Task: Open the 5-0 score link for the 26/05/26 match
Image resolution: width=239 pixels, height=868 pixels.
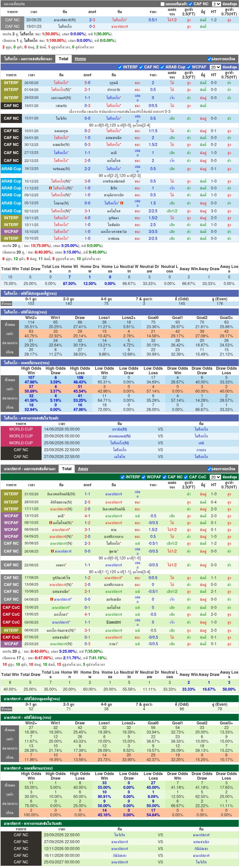Action: [87, 83]
